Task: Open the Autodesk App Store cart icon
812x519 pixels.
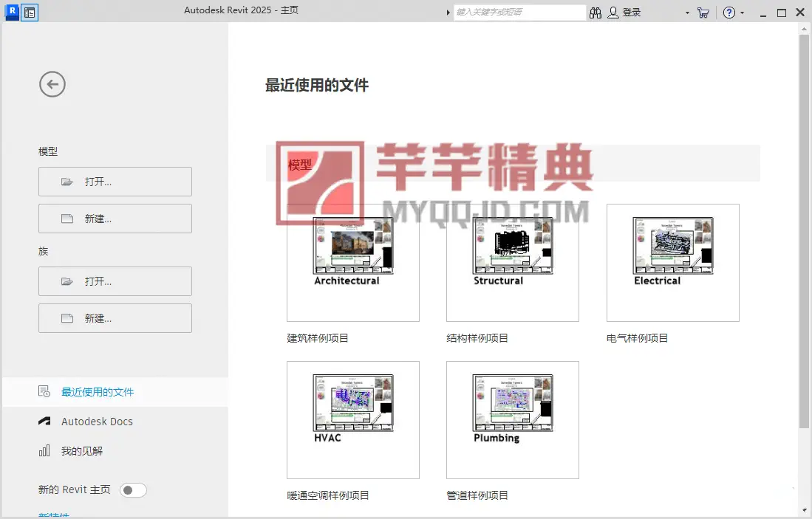Action: point(703,13)
